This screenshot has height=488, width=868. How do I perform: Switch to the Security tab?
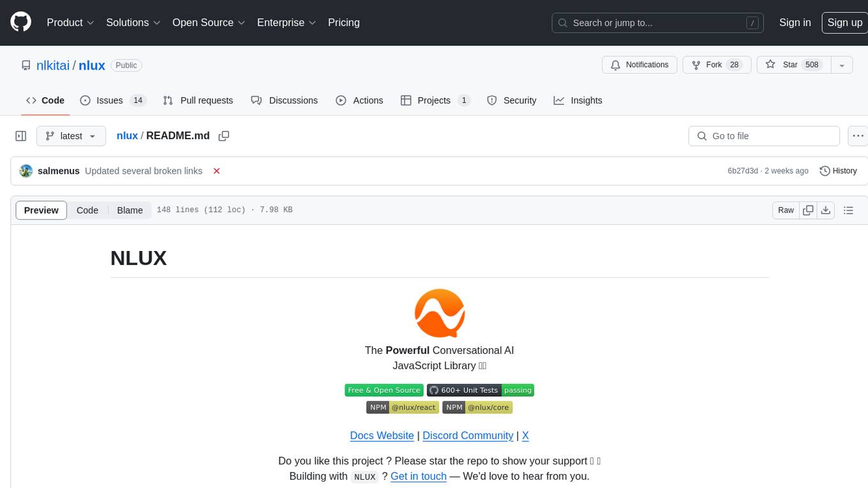(512, 100)
